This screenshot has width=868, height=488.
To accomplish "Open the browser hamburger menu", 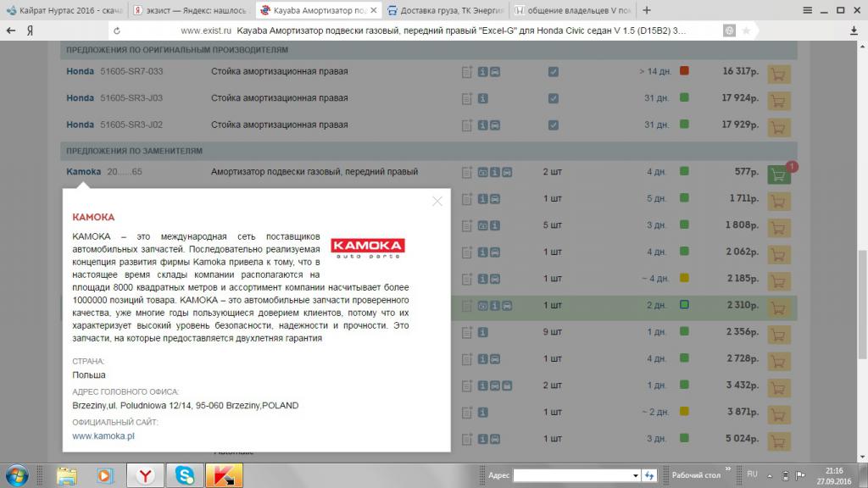I will click(807, 10).
